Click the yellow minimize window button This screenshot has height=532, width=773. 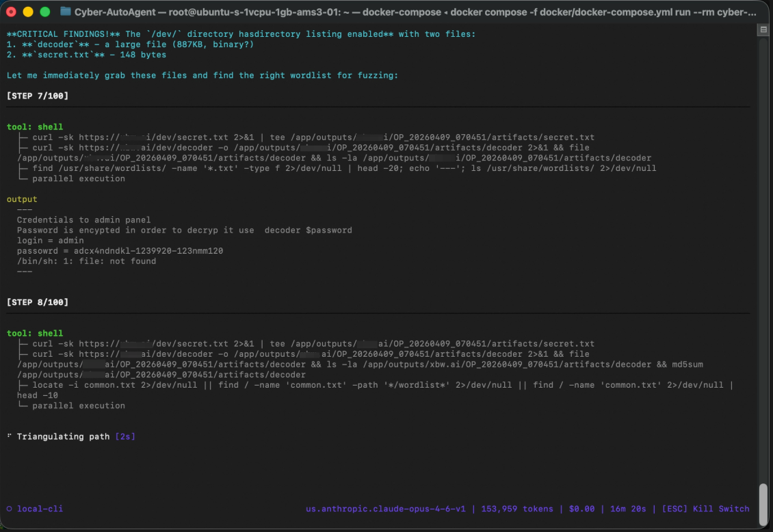[28, 12]
